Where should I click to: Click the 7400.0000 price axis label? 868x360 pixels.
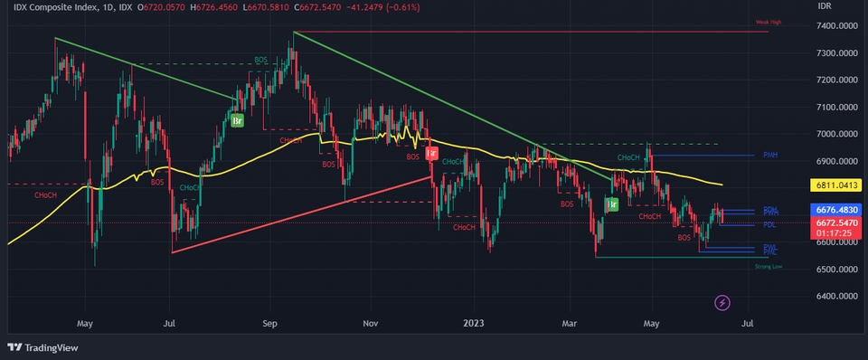tap(837, 26)
